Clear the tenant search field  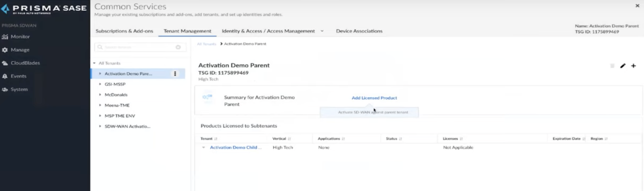point(178,47)
